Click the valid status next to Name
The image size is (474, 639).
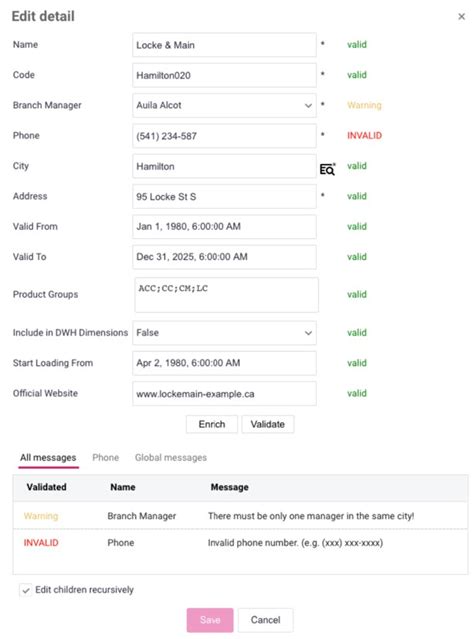(x=357, y=45)
